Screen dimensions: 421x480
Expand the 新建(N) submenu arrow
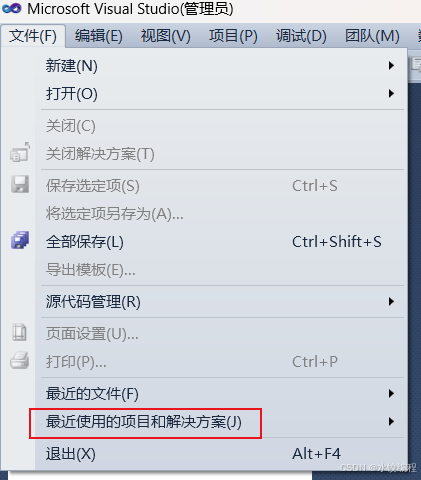pyautogui.click(x=391, y=65)
